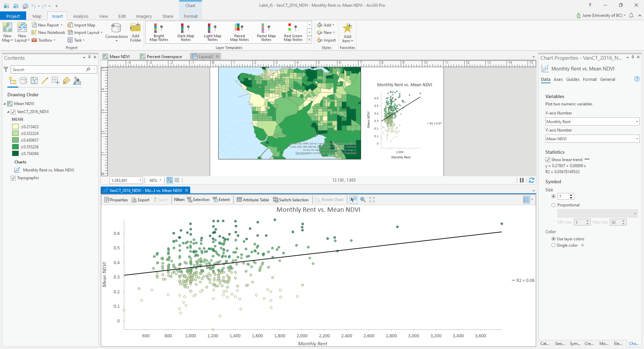Open the Project tab
Image resolution: width=644 pixels, height=349 pixels.
13,16
